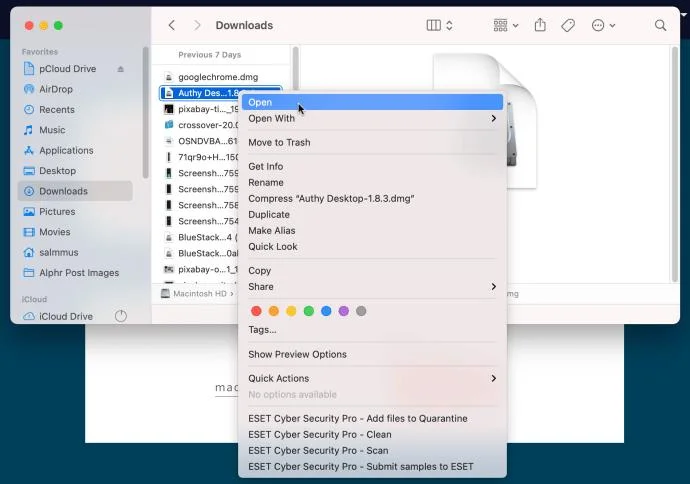Go forward with the right chevron in Finder toolbar

pyautogui.click(x=197, y=26)
